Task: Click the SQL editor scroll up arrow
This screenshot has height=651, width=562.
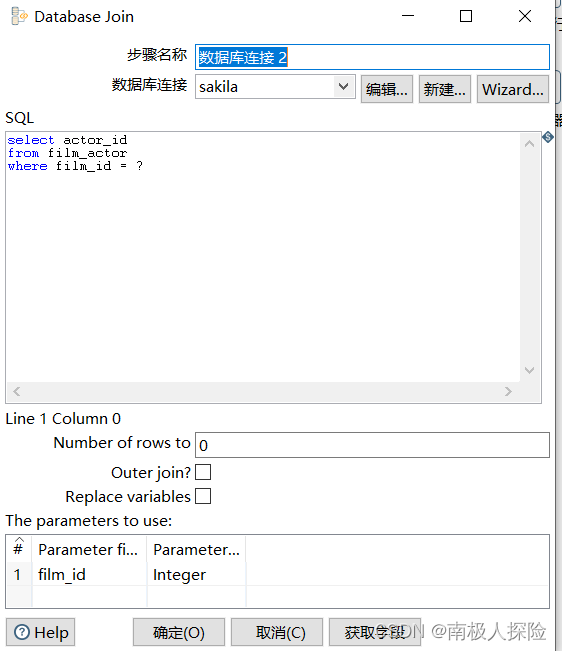Action: [x=530, y=144]
